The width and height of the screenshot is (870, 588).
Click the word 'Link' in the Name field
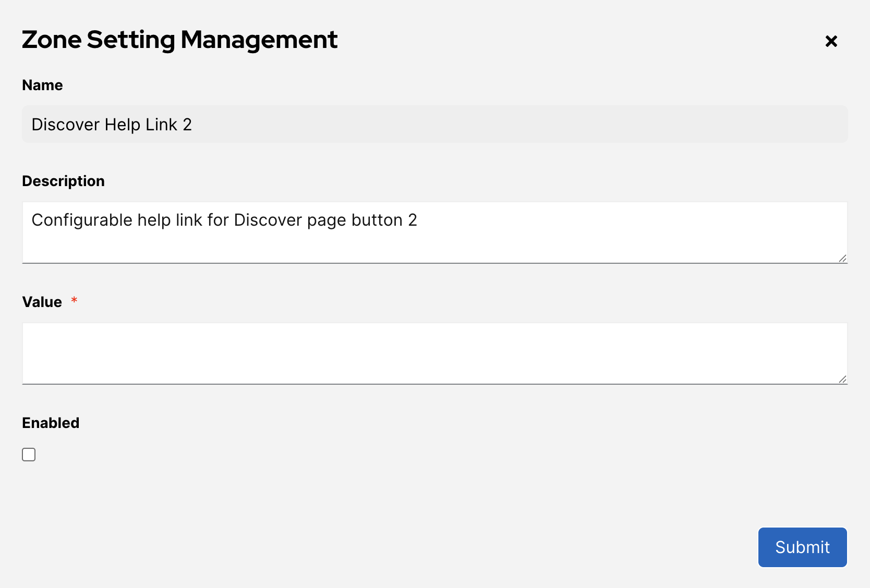(161, 125)
